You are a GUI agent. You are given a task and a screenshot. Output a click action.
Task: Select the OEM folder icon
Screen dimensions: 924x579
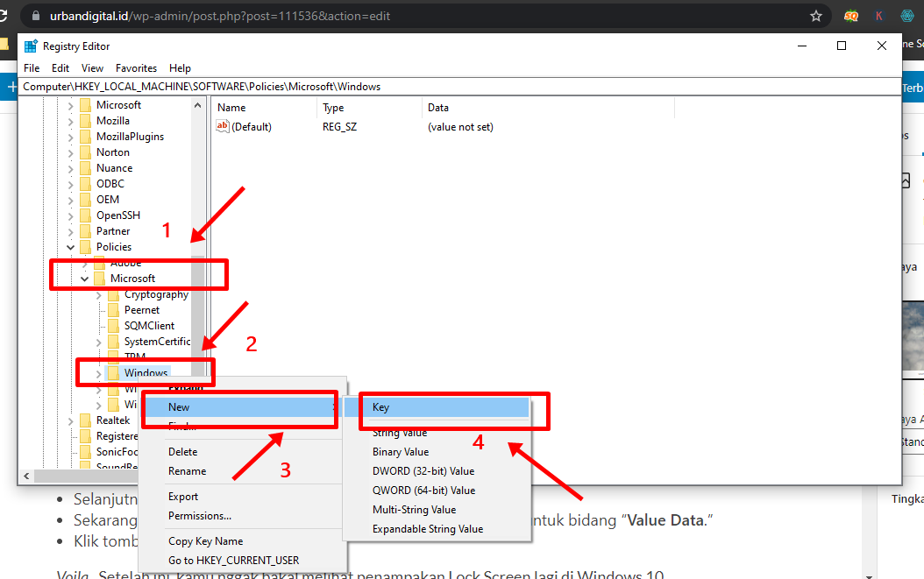[x=85, y=200]
